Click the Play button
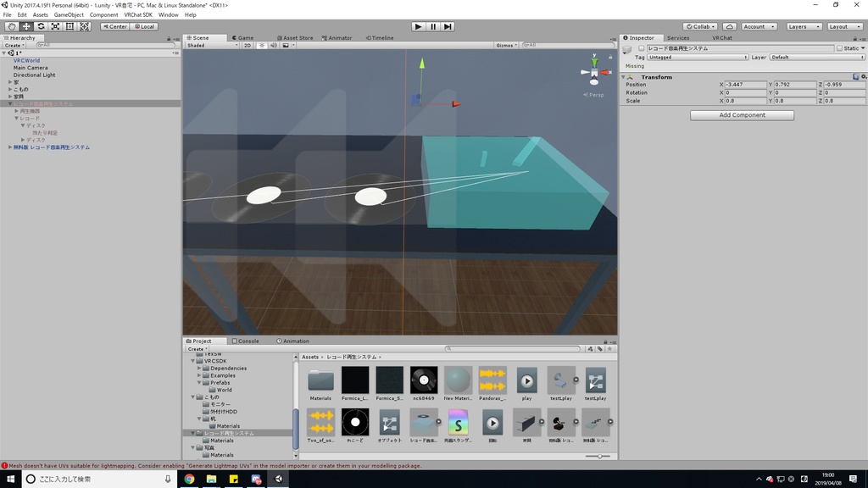 point(419,26)
